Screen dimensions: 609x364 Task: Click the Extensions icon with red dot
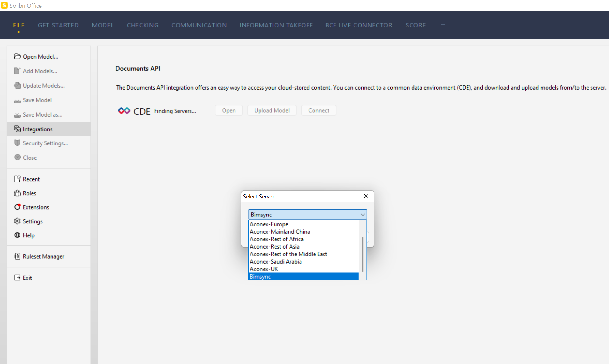17,207
